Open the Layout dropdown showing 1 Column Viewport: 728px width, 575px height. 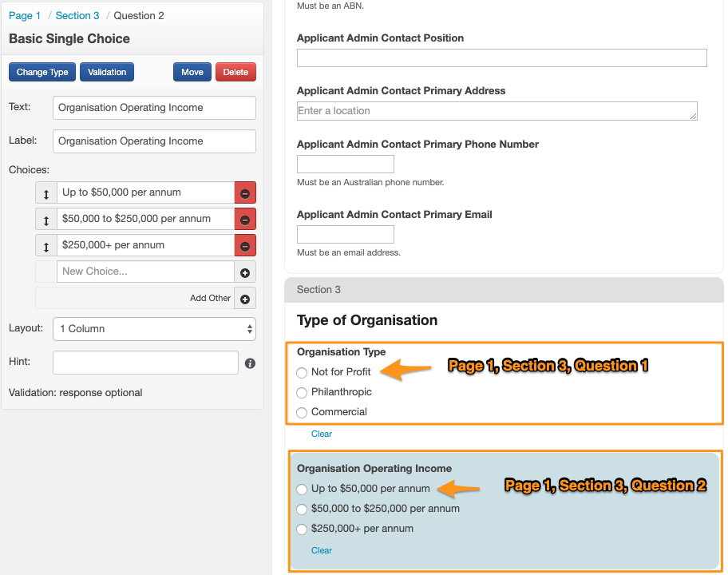[154, 329]
